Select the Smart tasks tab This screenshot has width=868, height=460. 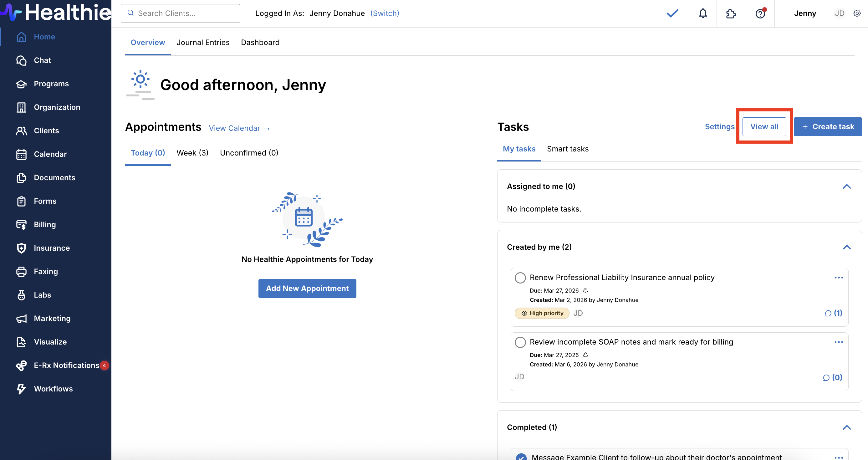pos(567,149)
